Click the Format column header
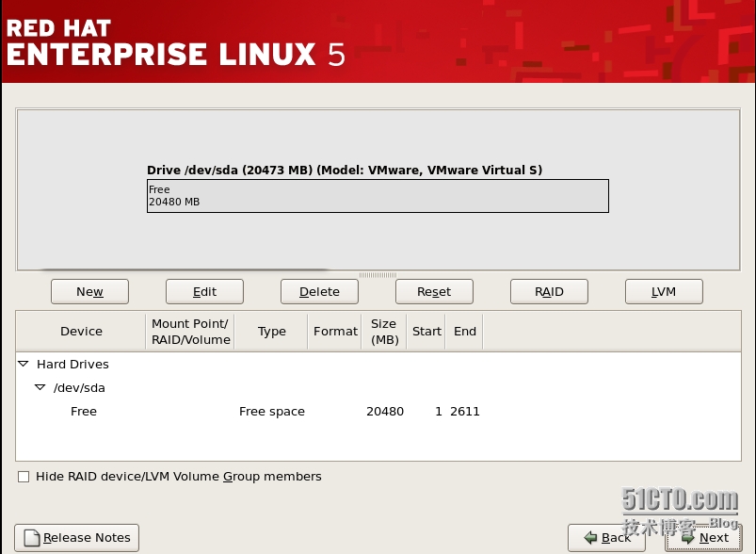Image resolution: width=756 pixels, height=554 pixels. 335,331
